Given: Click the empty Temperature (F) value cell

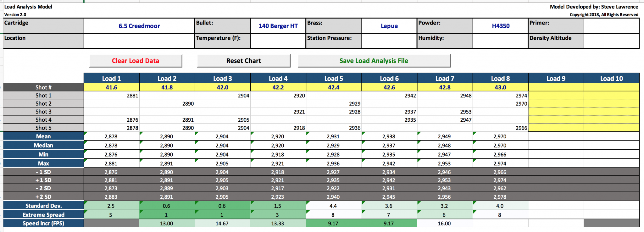Looking at the screenshot, I should click(278, 41).
